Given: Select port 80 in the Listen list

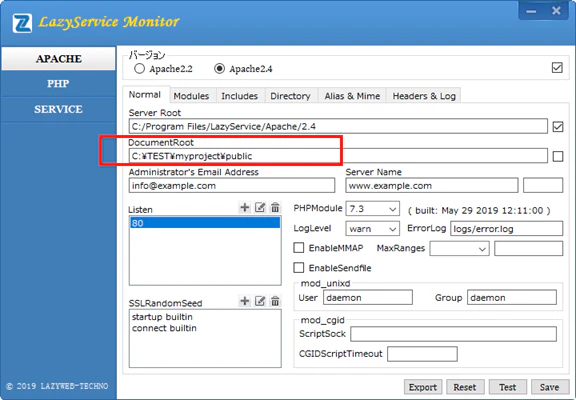Looking at the screenshot, I should pos(205,223).
